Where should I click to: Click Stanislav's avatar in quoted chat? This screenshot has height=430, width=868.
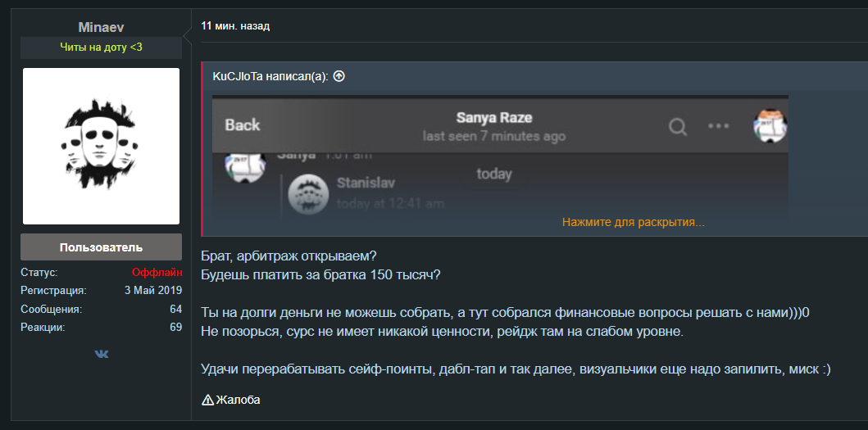pyautogui.click(x=309, y=195)
